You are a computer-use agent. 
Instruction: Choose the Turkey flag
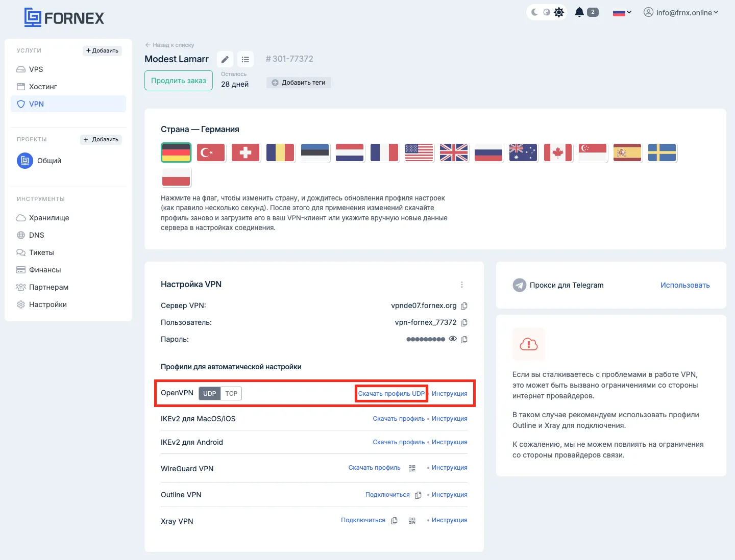coord(211,152)
